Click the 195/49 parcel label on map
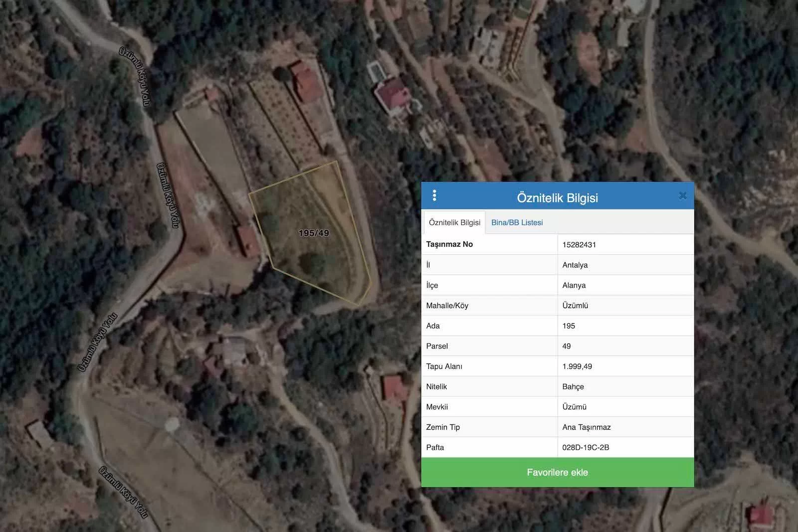This screenshot has height=532, width=798. click(x=314, y=233)
